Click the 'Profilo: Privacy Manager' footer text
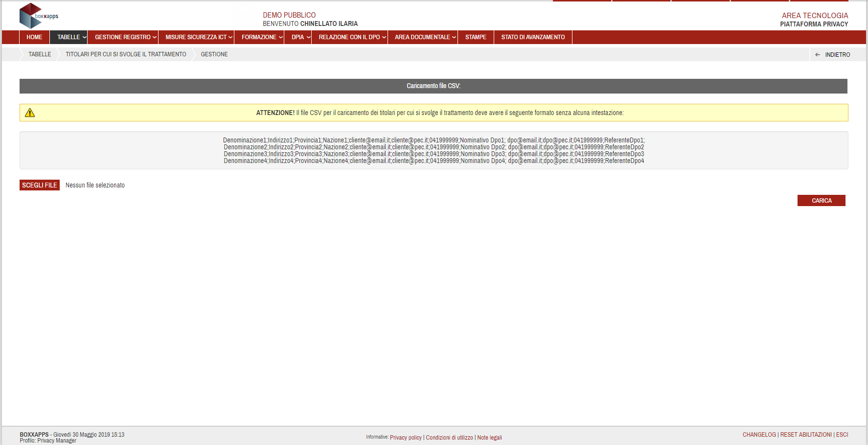This screenshot has height=445, width=868. pos(48,441)
